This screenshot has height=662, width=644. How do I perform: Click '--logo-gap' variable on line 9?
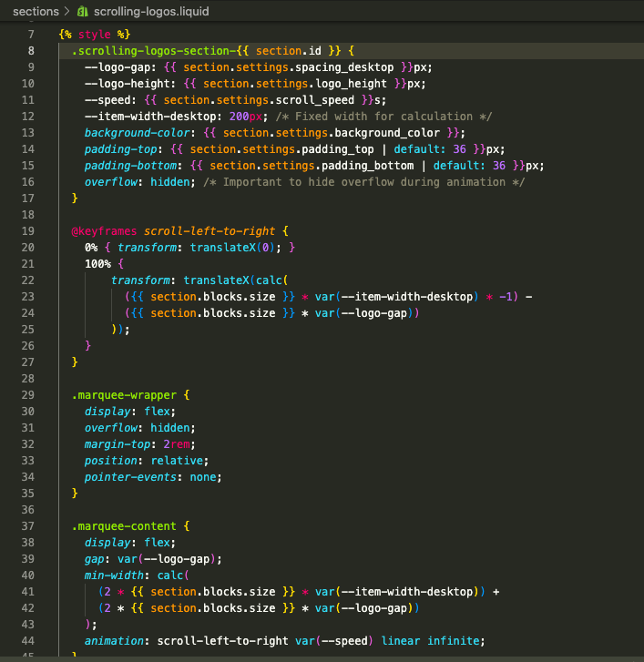(118, 67)
